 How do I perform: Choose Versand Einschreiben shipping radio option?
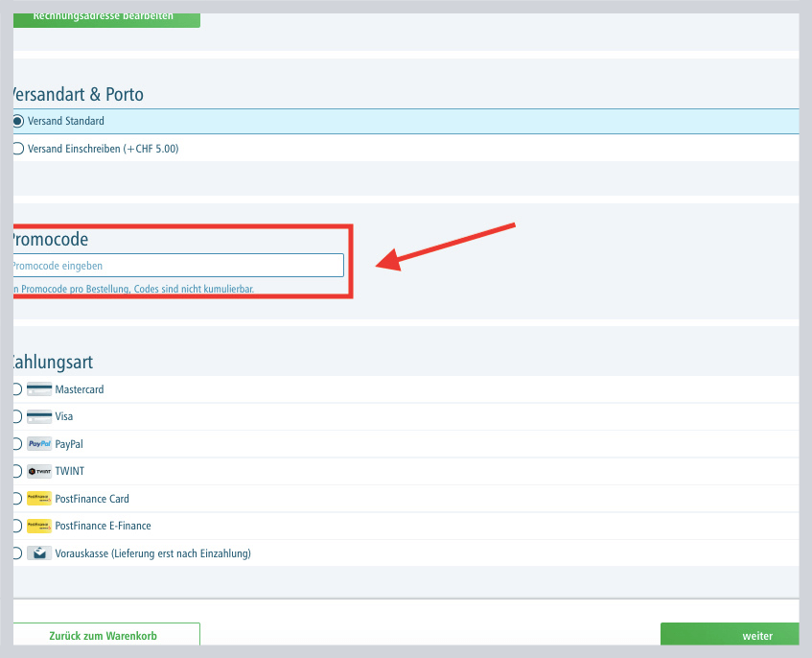(x=17, y=149)
